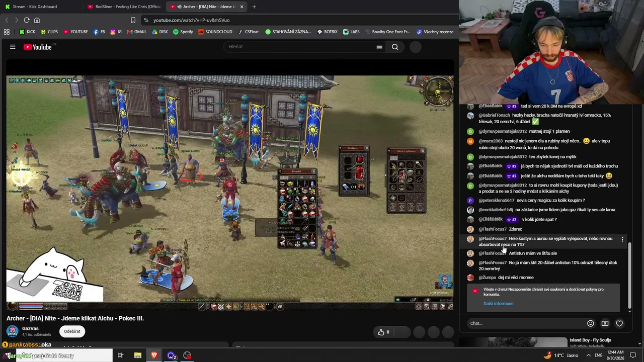Show hidden system tray icons
Image resolution: width=644 pixels, height=362 pixels.
pos(588,355)
